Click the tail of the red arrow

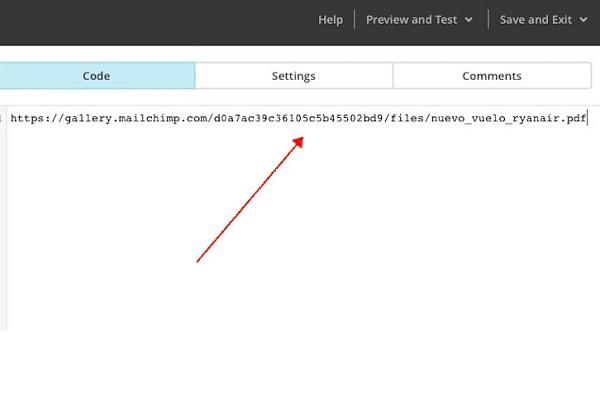point(200,260)
